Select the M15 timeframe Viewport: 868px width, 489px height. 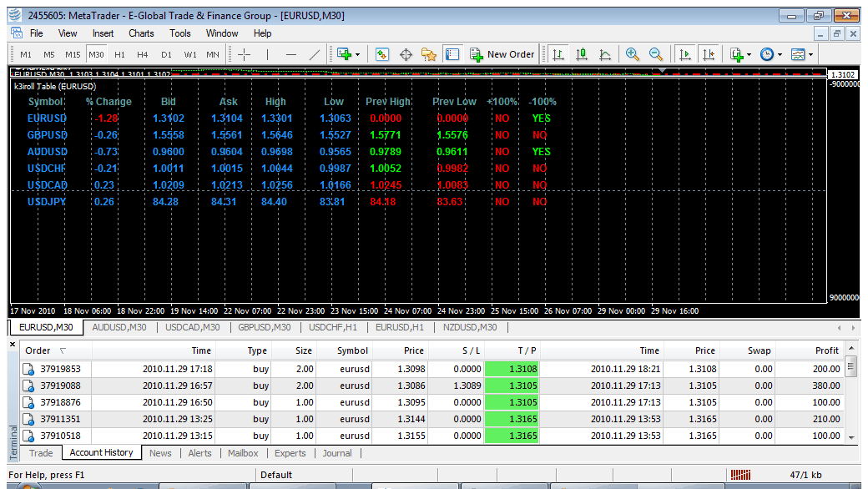tap(73, 55)
